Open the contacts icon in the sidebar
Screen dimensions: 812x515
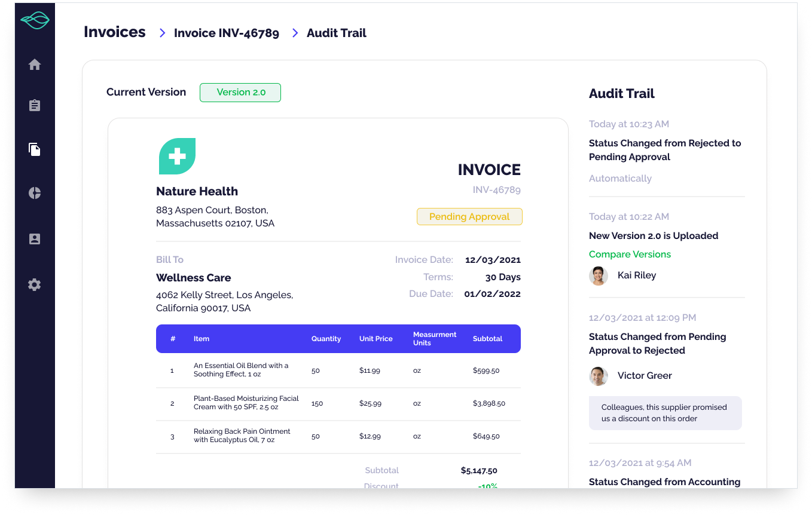pos(35,239)
